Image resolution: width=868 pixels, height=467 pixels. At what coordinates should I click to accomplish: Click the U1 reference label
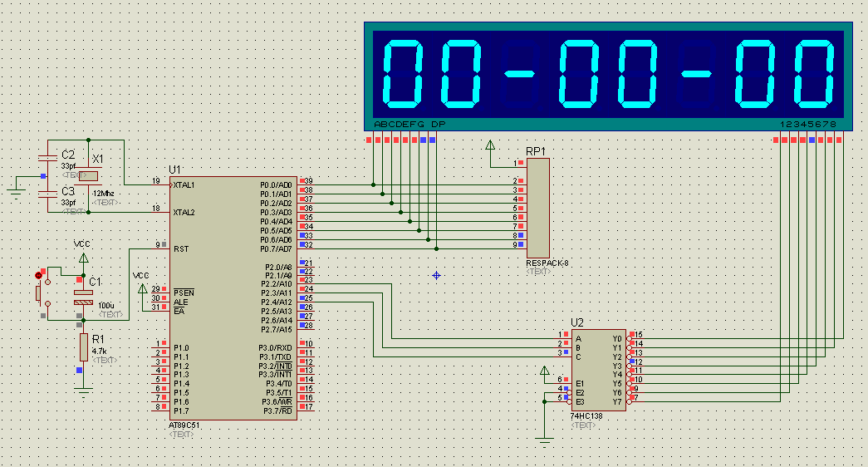click(174, 170)
